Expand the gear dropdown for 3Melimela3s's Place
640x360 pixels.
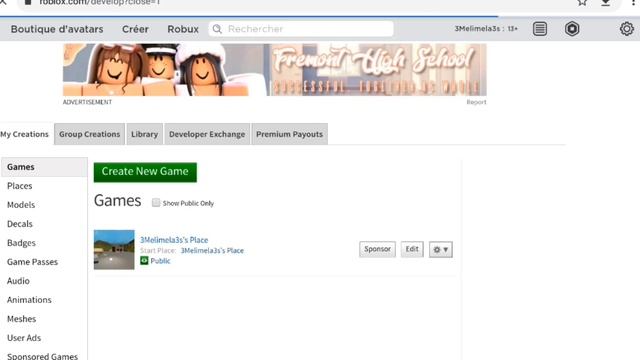click(440, 249)
